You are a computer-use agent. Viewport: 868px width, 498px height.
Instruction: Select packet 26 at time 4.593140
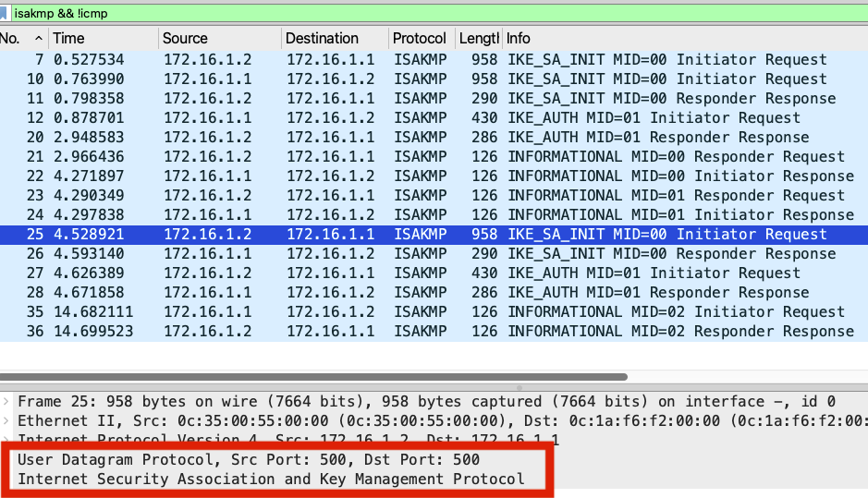tap(434, 254)
